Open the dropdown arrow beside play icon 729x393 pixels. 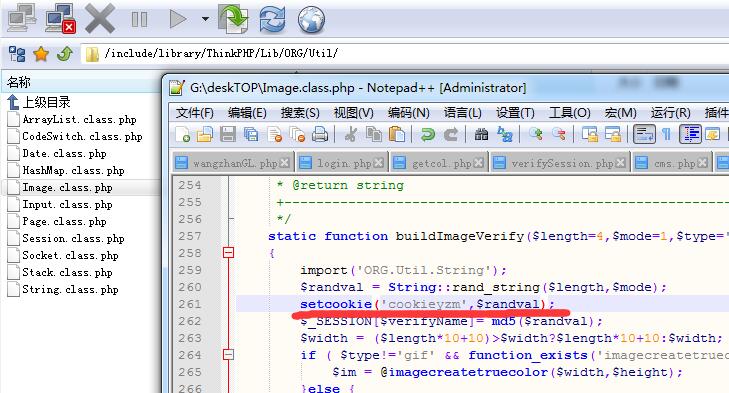pos(205,19)
